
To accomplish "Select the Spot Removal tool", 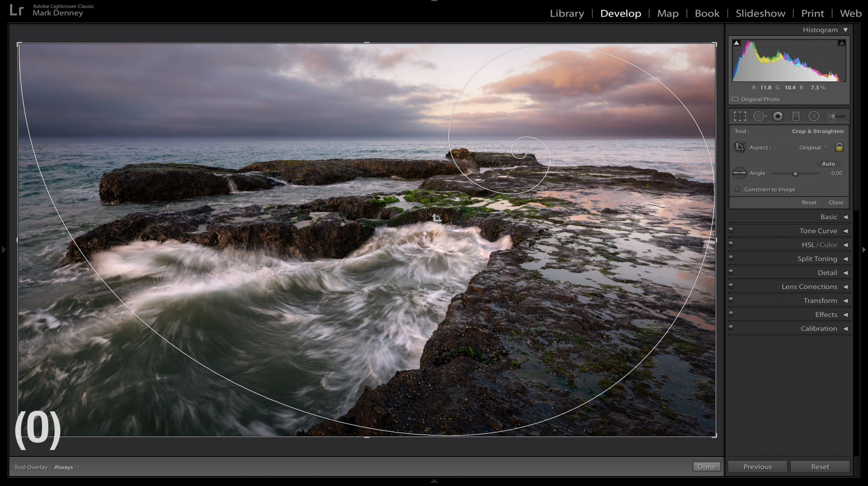I will click(x=759, y=116).
